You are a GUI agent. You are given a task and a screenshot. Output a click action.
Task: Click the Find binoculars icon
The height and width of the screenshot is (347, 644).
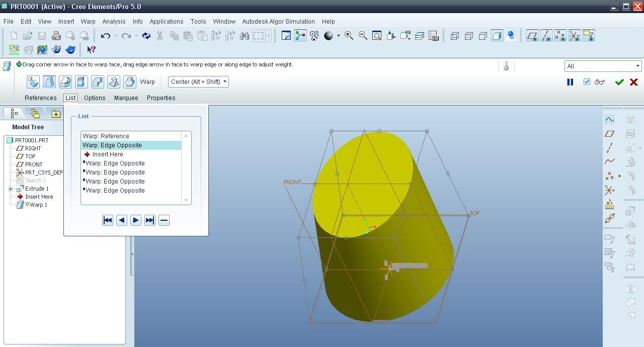click(245, 36)
